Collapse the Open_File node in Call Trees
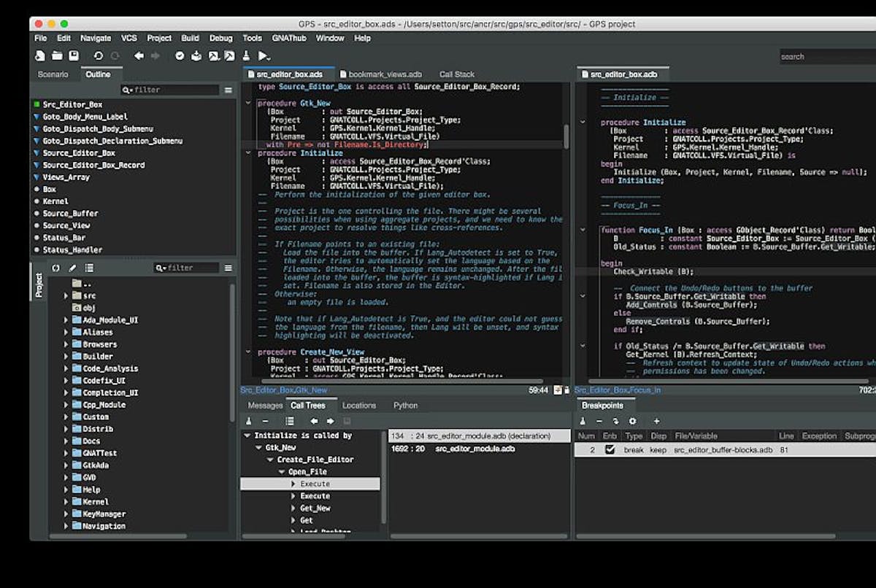The image size is (876, 588). (281, 472)
